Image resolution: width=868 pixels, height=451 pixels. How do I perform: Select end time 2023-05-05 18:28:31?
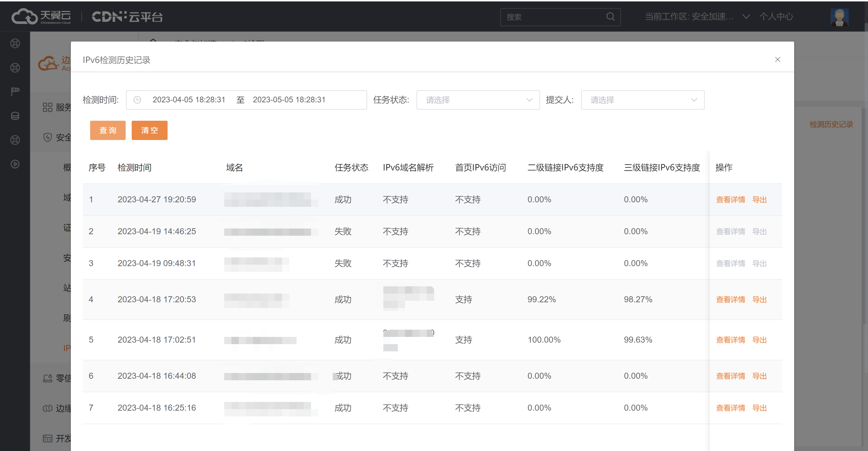289,100
